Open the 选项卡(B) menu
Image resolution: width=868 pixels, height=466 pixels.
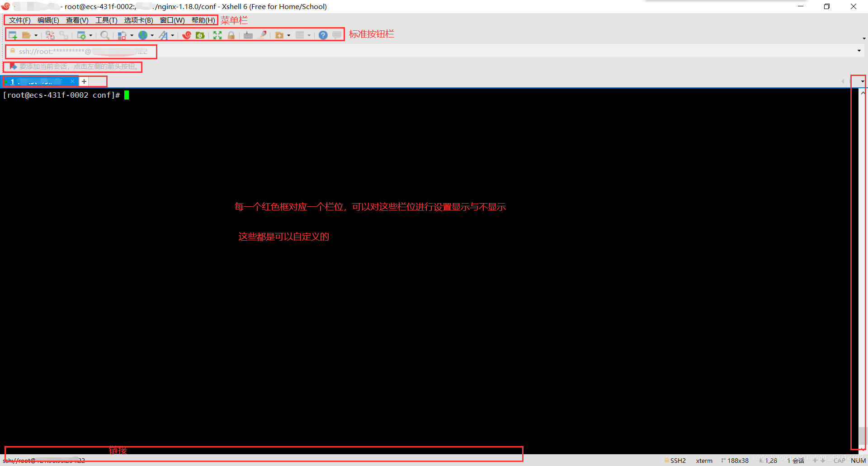coord(139,20)
